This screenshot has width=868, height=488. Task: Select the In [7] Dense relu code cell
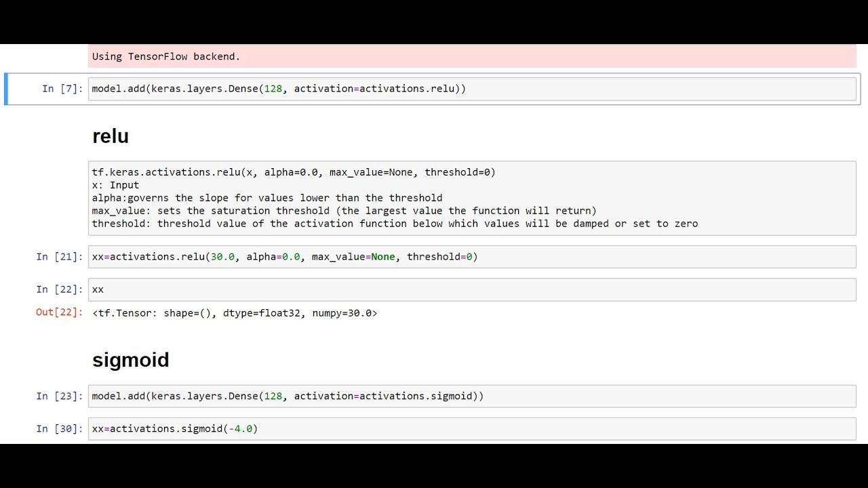472,89
